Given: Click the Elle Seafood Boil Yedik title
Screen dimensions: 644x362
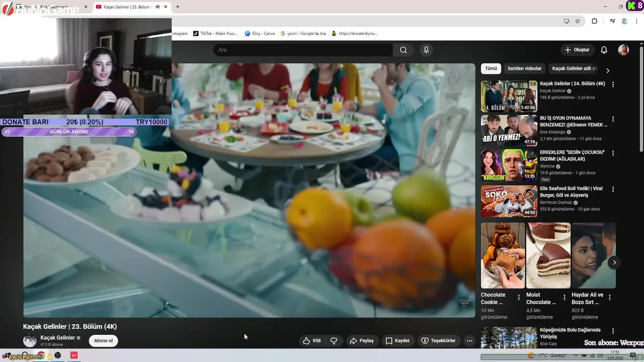Looking at the screenshot, I should [x=571, y=192].
